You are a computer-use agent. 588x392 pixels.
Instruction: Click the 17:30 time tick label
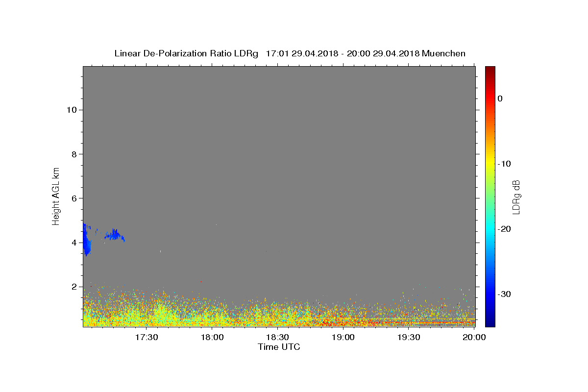[147, 338]
